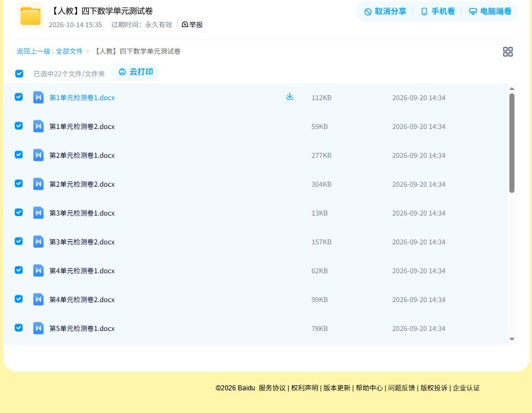Uncheck 第1单元检测卷1.docx checkbox

point(19,97)
